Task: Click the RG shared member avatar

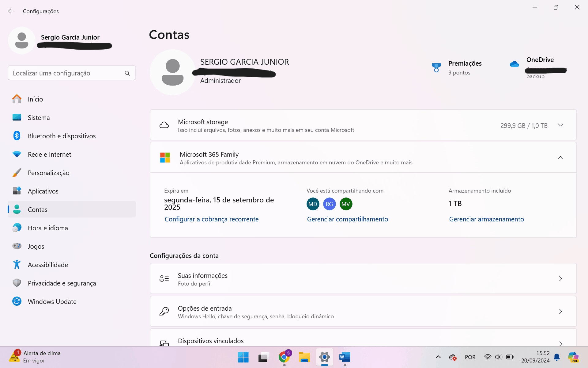Action: [329, 204]
